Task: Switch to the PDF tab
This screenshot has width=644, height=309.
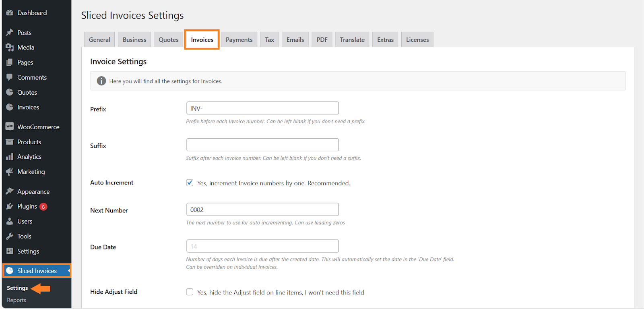Action: coord(322,39)
